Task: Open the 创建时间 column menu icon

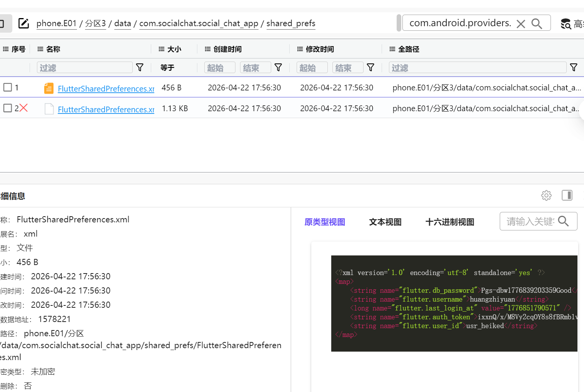Action: click(x=208, y=49)
